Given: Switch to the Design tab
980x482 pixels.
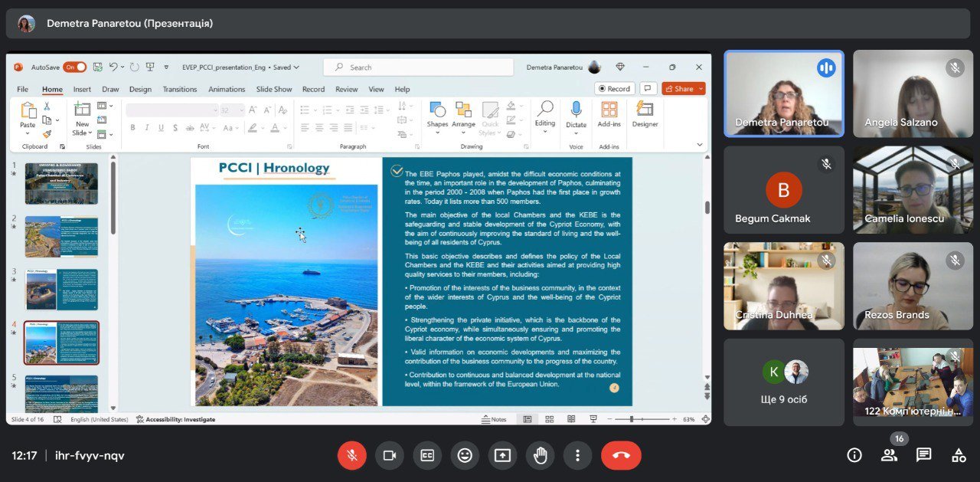Looking at the screenshot, I should coord(140,89).
